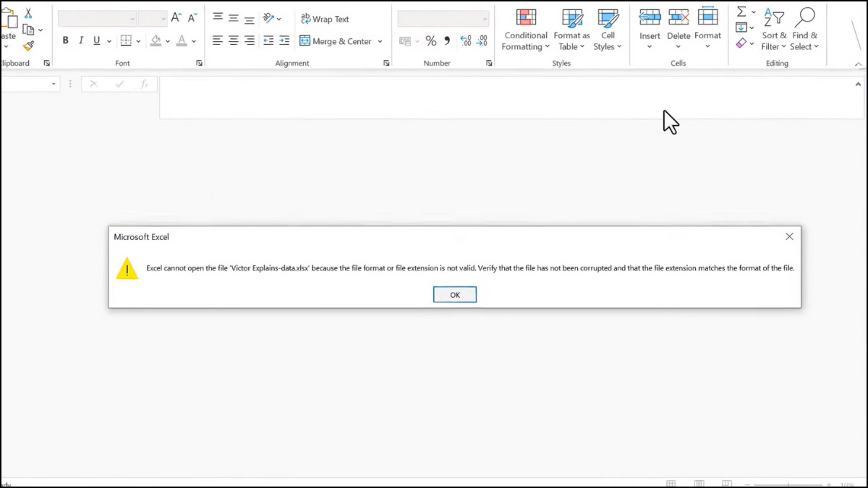Open the Clipboard pane launcher

[x=47, y=64]
